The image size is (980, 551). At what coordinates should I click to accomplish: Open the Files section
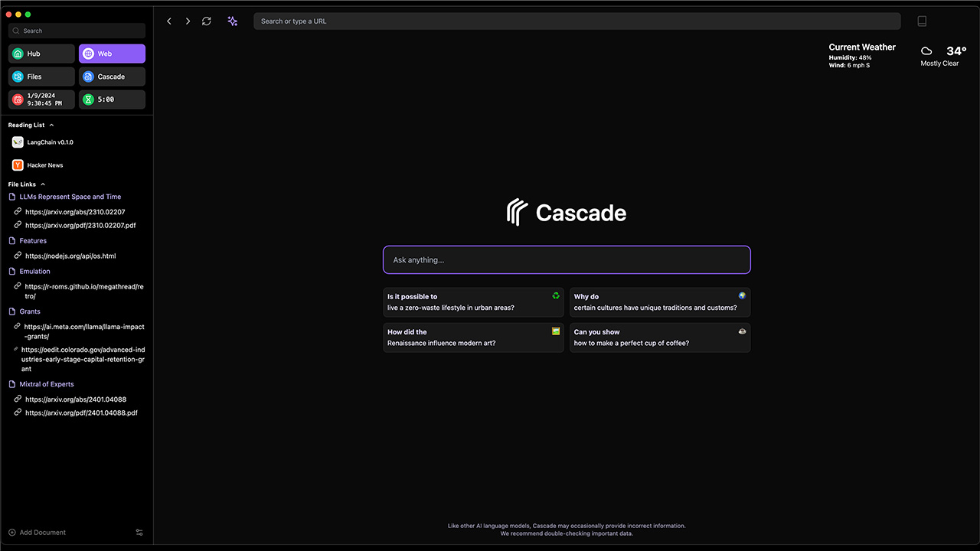coord(41,77)
